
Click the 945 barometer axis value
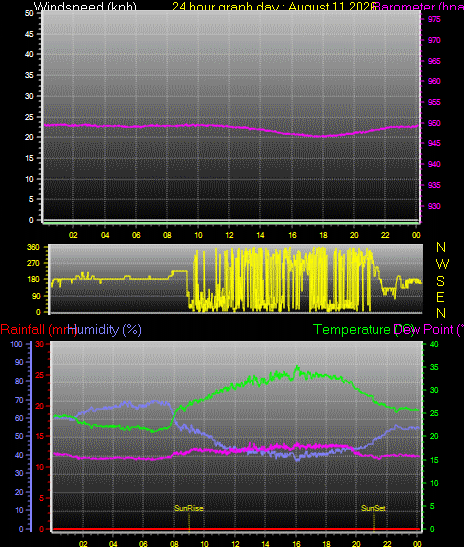(x=434, y=143)
